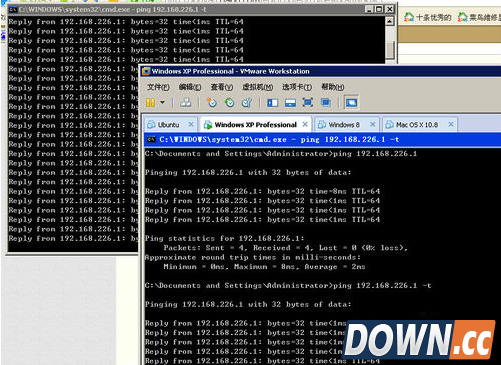The height and width of the screenshot is (365, 501).
Task: Switch to Unity mode icon
Action: [x=326, y=103]
